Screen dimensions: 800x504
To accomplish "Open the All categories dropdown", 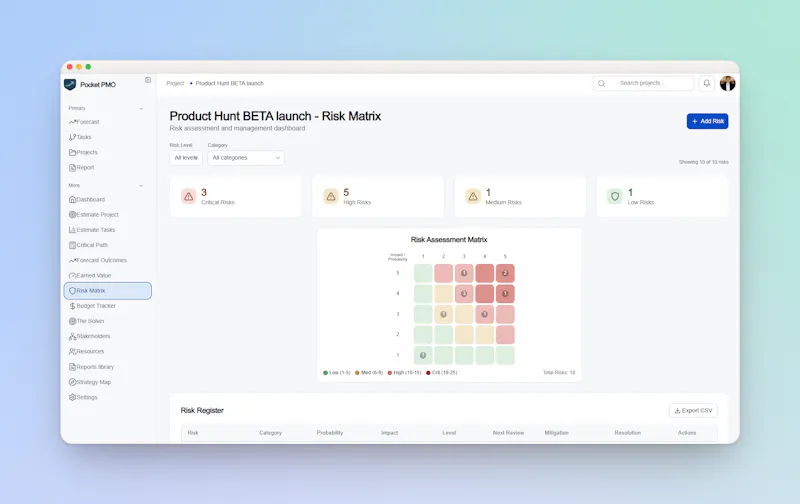I will point(245,158).
